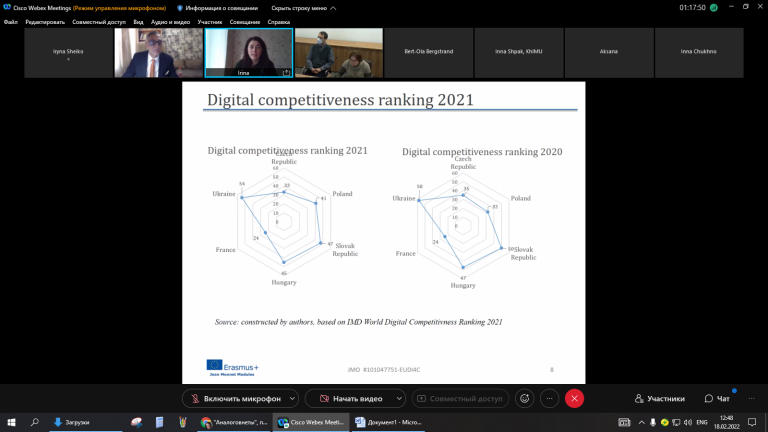Image resolution: width=768 pixels, height=432 pixels.
Task: Open microphone options dropdown arrow
Action: (x=292, y=399)
